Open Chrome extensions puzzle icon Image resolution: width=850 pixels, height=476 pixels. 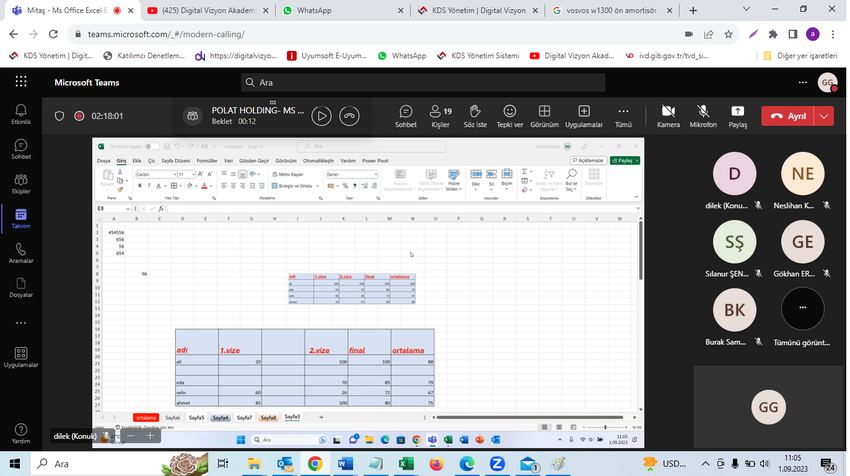[x=773, y=34]
